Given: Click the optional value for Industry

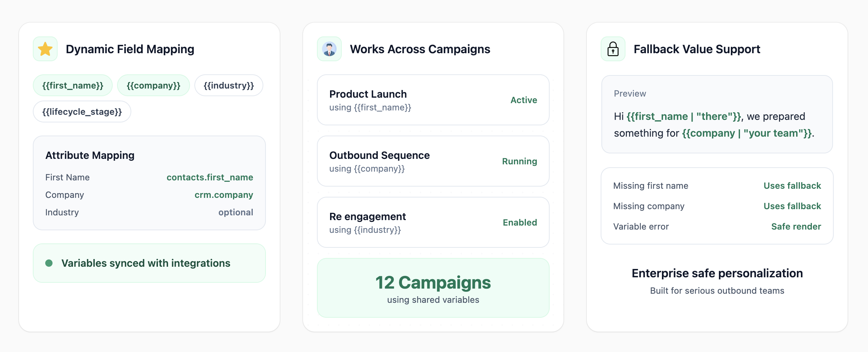Looking at the screenshot, I should tap(236, 212).
